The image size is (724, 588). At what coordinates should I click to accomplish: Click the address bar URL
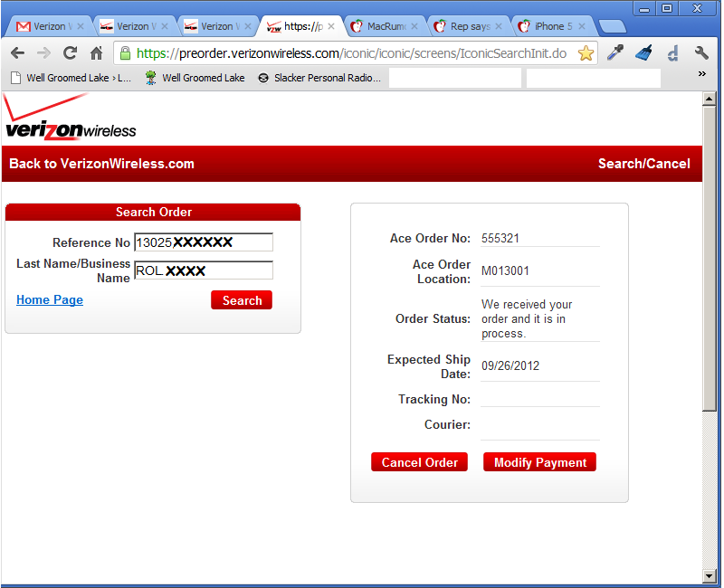(x=351, y=53)
